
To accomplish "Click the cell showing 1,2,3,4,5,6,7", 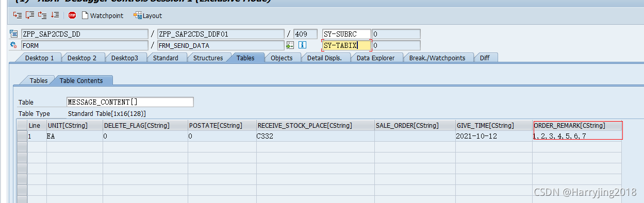I will pos(577,136).
